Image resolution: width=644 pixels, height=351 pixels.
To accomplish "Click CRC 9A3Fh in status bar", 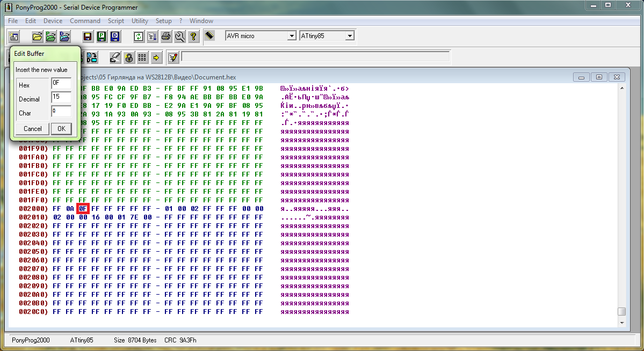I will [180, 340].
